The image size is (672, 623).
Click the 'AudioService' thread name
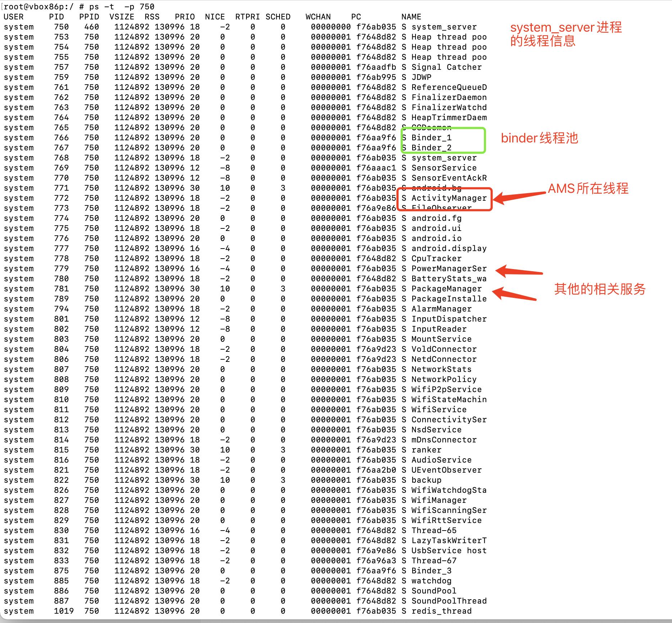pyautogui.click(x=441, y=460)
